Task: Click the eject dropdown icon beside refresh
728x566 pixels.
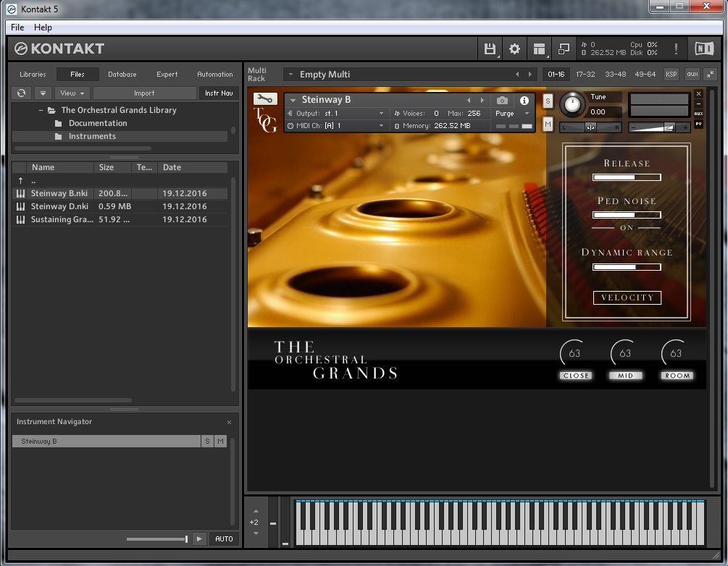Action: tap(43, 93)
